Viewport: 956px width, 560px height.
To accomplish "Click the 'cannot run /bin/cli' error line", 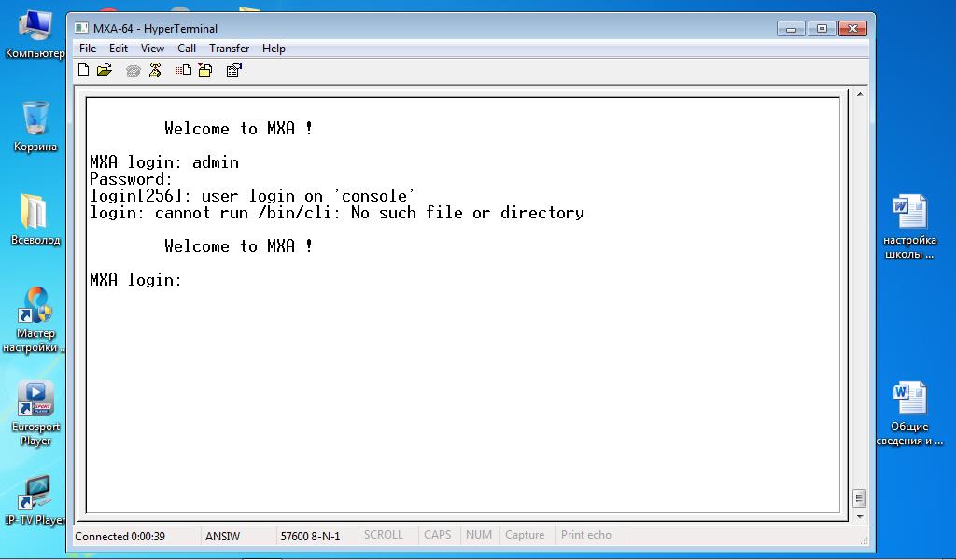I will click(337, 213).
